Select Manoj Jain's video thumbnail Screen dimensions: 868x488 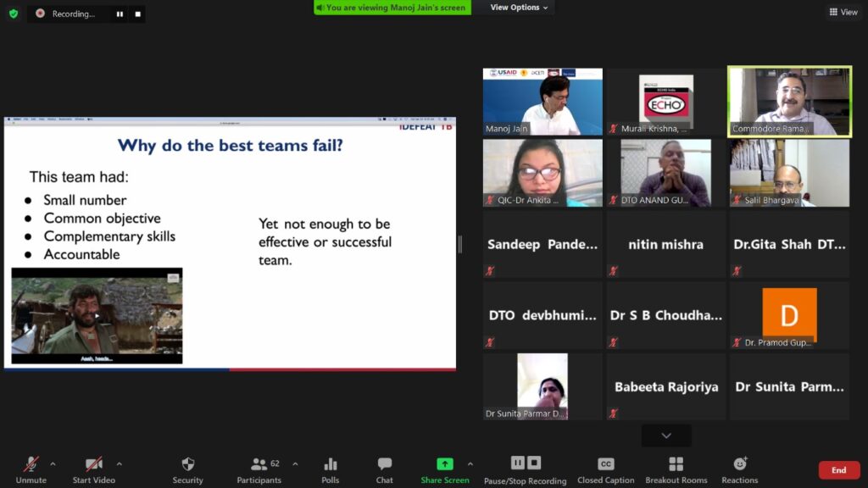542,103
